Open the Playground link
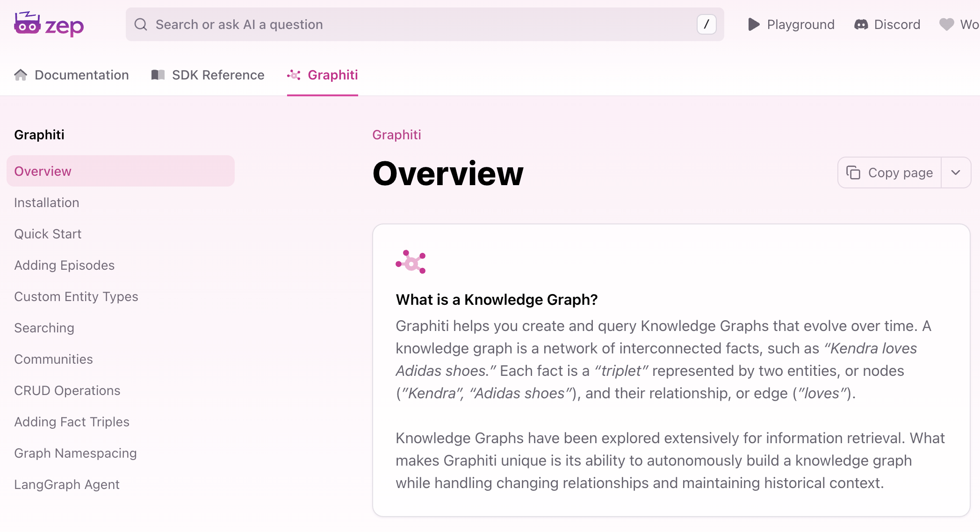The width and height of the screenshot is (980, 532). coord(791,24)
